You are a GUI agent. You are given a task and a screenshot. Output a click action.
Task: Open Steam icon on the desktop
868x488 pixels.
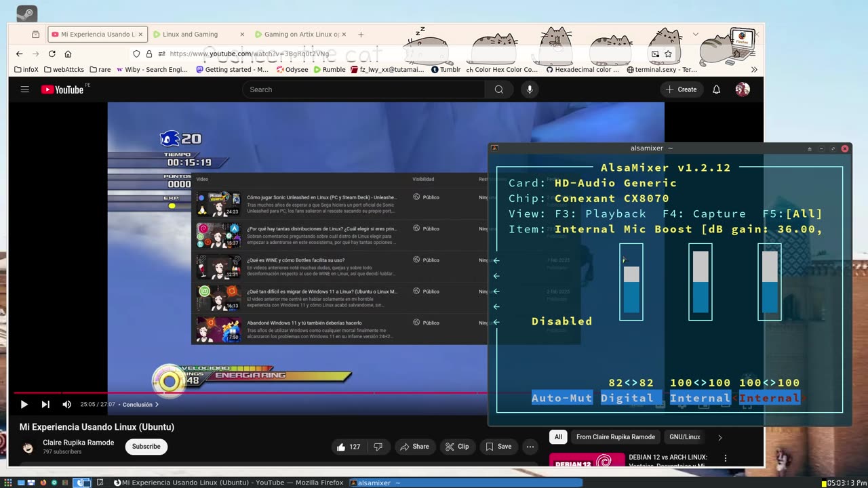click(x=26, y=14)
